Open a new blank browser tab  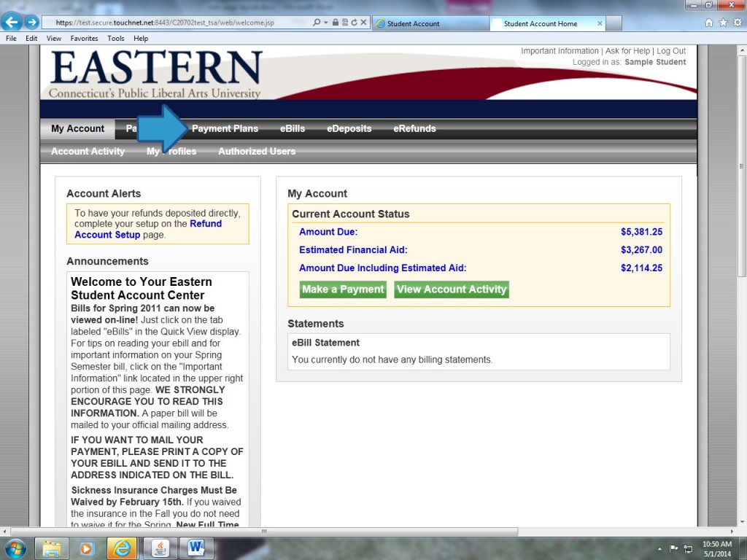(x=614, y=23)
